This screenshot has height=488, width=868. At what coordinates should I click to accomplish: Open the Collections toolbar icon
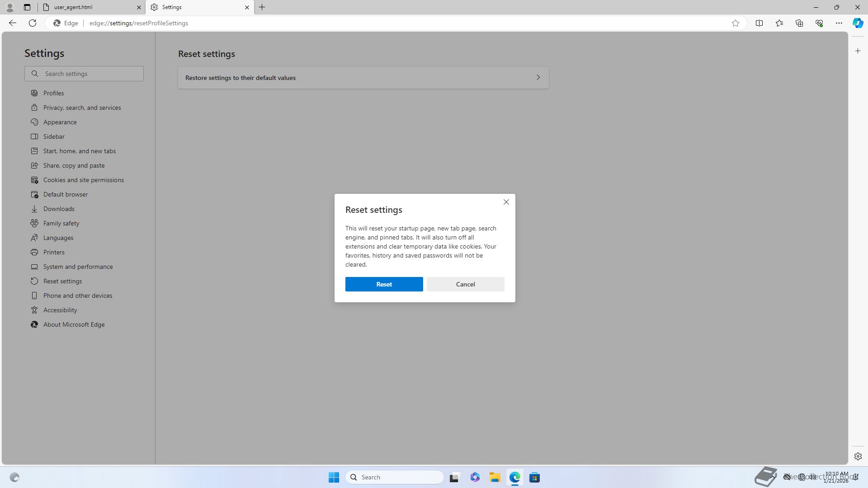799,23
